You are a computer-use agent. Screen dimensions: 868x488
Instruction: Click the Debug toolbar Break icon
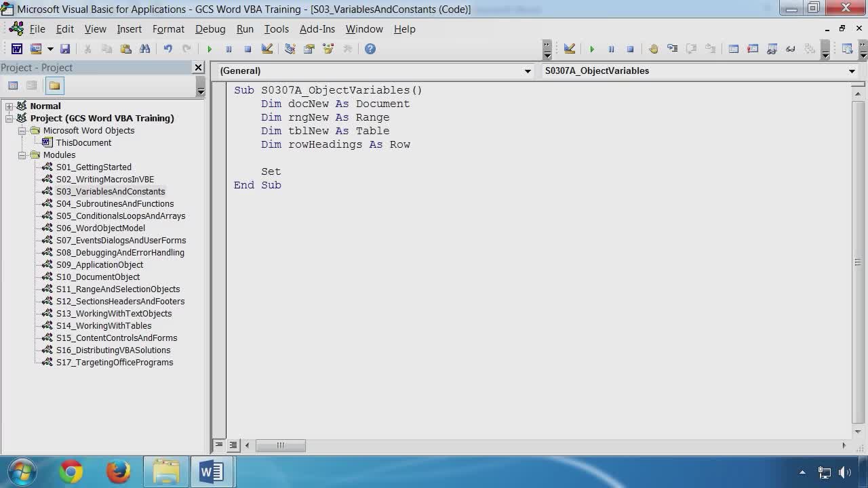tap(611, 49)
